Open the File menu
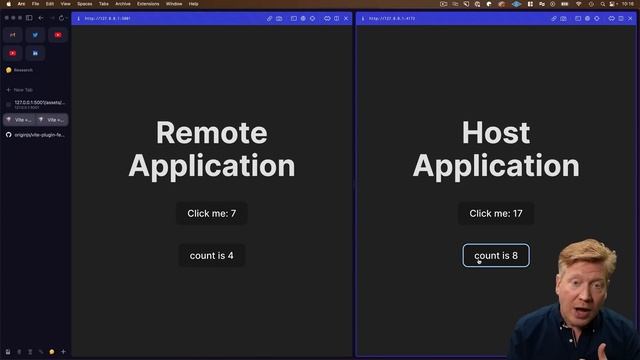Image resolution: width=640 pixels, height=360 pixels. (36, 4)
